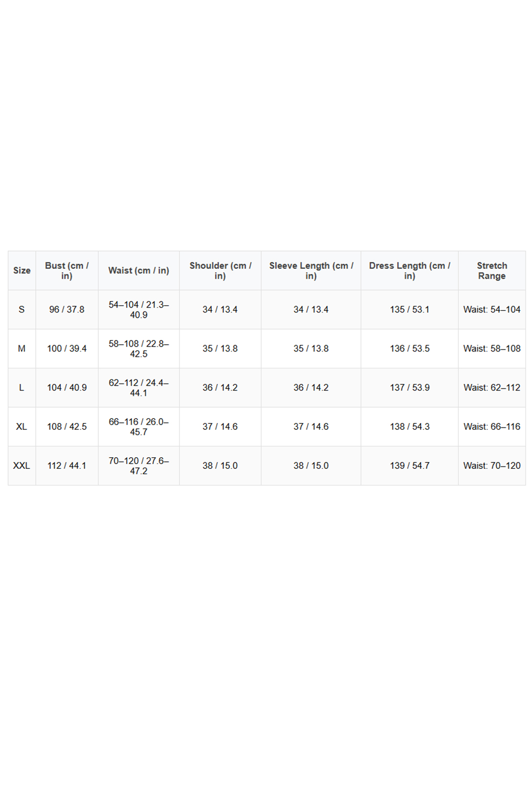Image resolution: width=532 pixels, height=798 pixels.
Task: Click stretch range cell Waist: 66–116
Action: [x=492, y=427]
